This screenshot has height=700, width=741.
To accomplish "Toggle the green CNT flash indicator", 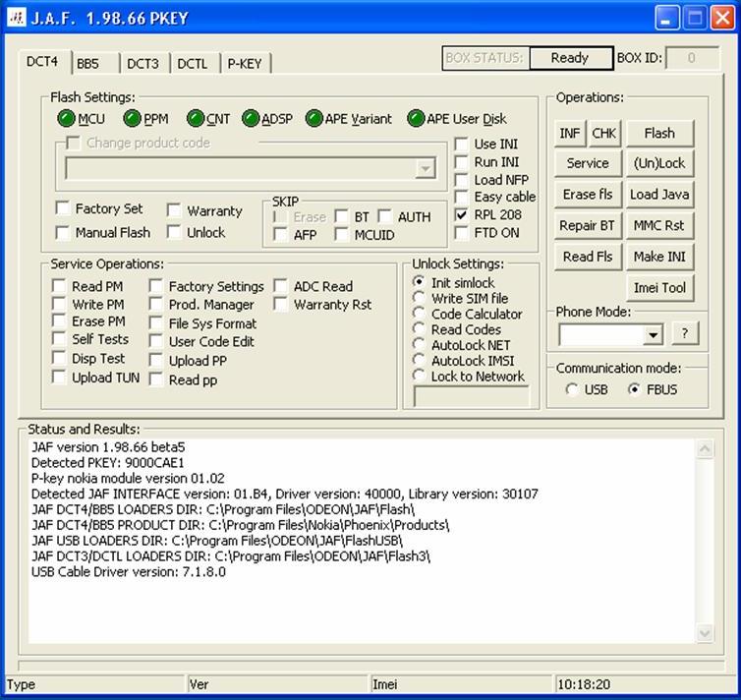I will coord(196,119).
